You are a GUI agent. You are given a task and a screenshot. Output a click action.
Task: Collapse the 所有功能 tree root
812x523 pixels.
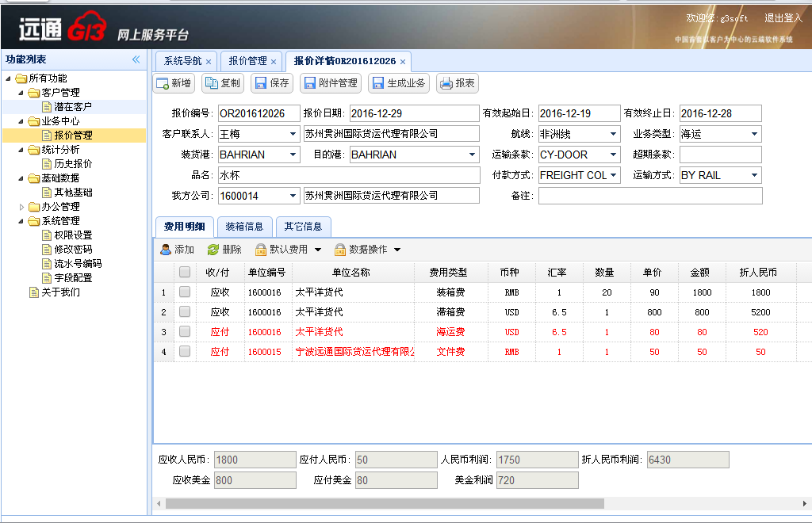tap(8, 78)
